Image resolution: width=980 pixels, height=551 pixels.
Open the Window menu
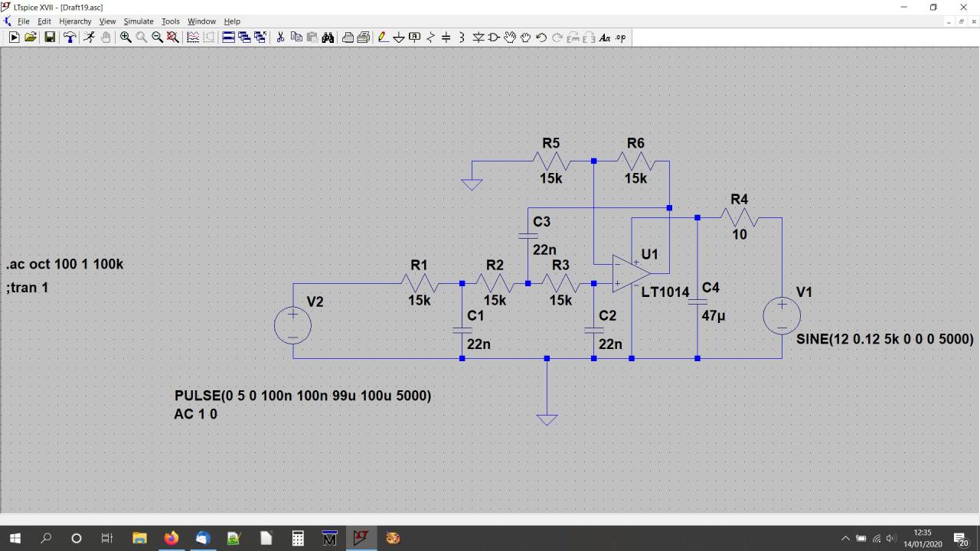(x=202, y=21)
